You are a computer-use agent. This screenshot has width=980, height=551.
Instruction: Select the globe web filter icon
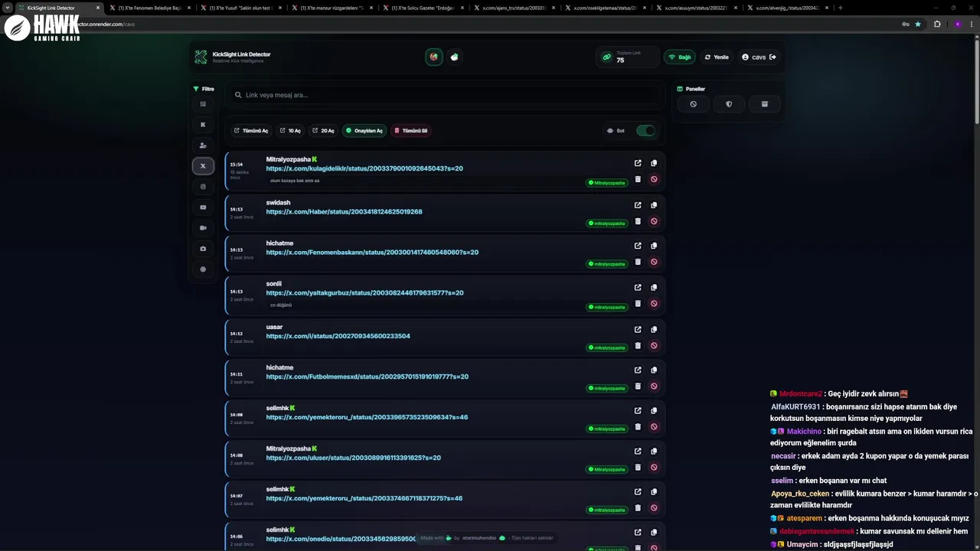pyautogui.click(x=203, y=269)
